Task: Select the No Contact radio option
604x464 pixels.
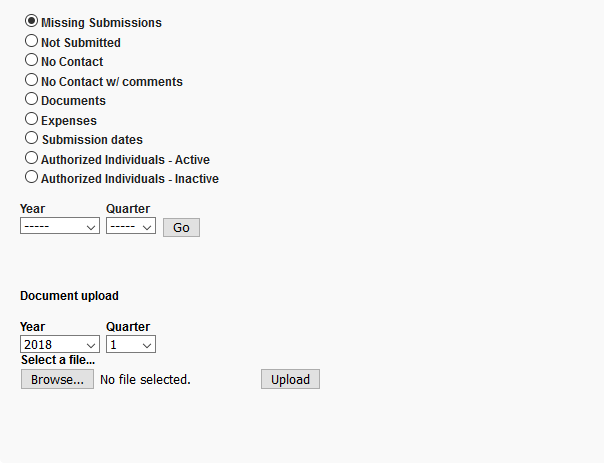Action: click(x=32, y=60)
